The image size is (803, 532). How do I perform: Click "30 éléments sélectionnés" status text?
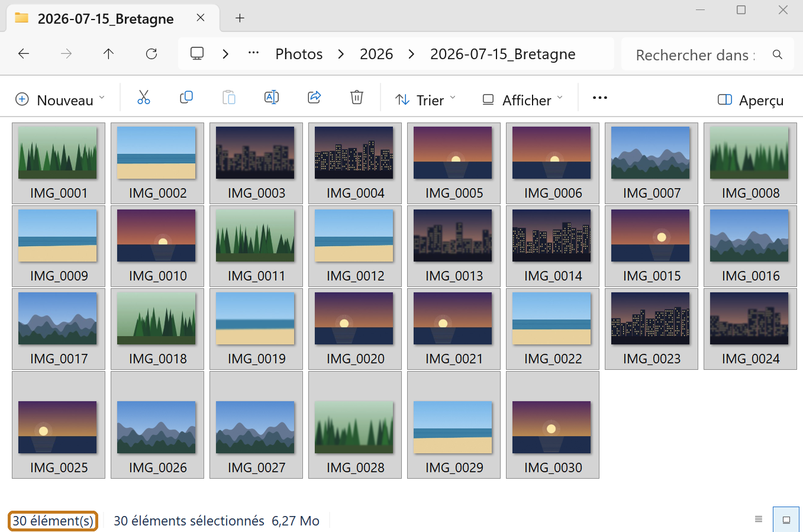pyautogui.click(x=189, y=521)
